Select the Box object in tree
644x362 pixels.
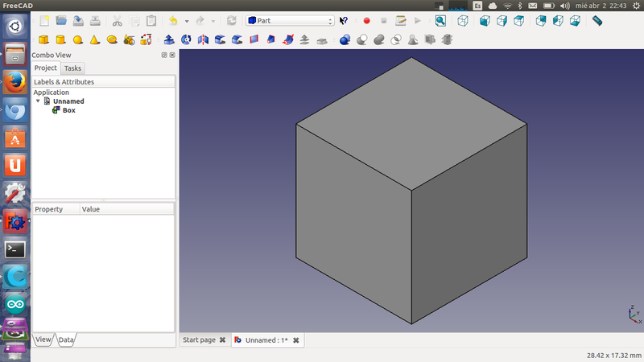[68, 110]
